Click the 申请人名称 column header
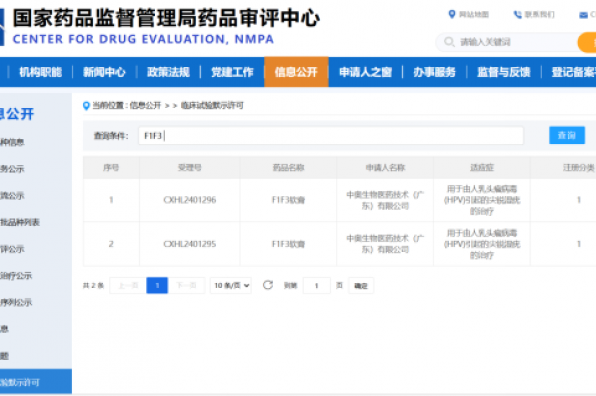This screenshot has width=596, height=396. [385, 167]
